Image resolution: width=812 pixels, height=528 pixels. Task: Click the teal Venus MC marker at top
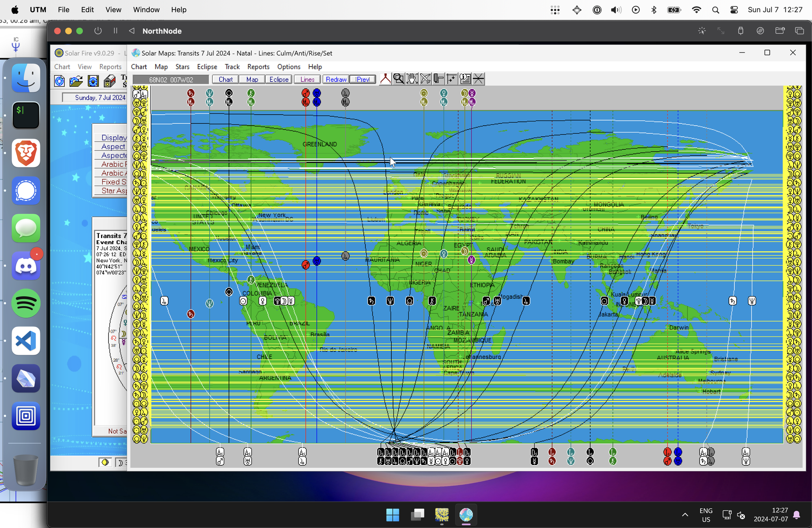point(444,97)
